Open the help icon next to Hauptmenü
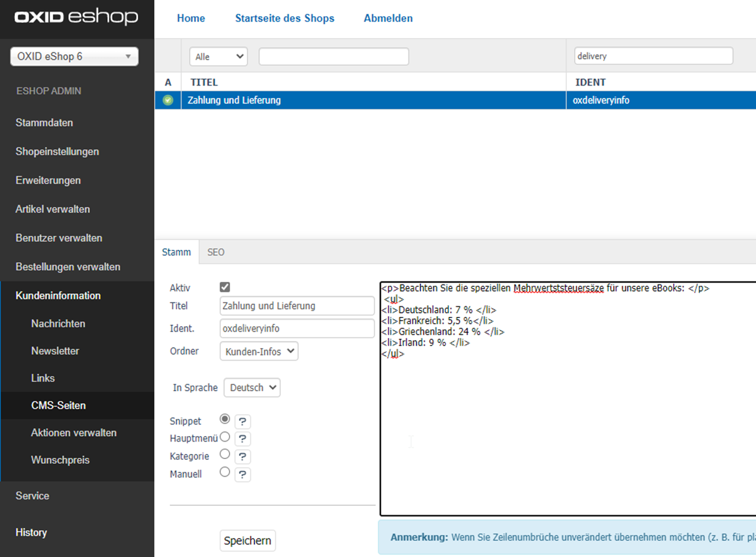This screenshot has height=557, width=756. pos(243,439)
